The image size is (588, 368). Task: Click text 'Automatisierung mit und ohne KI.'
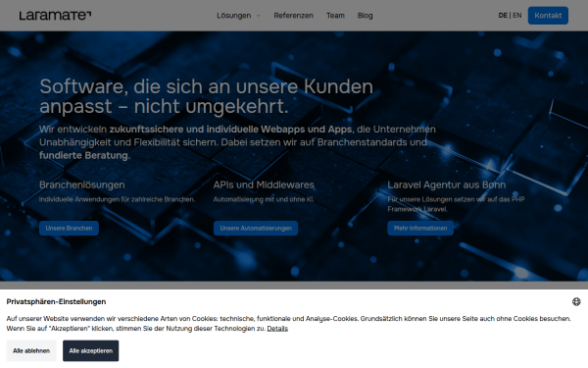pos(264,199)
